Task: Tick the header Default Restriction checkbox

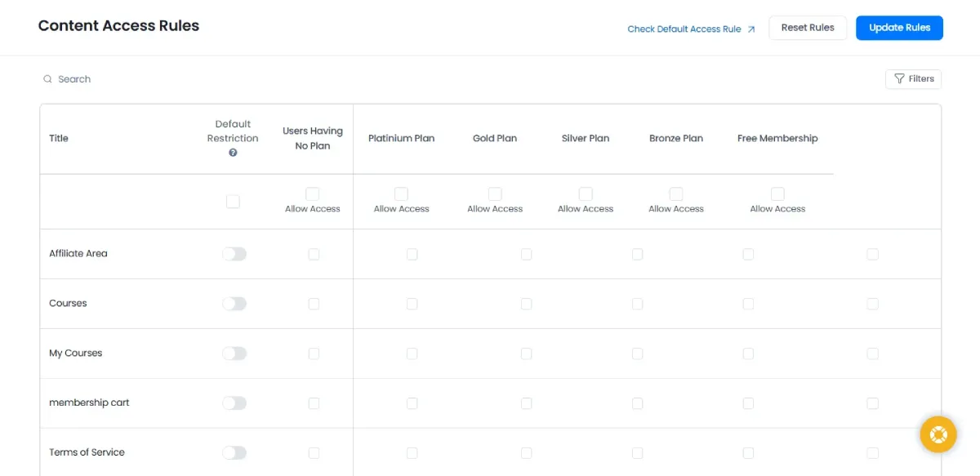Action: click(x=233, y=202)
